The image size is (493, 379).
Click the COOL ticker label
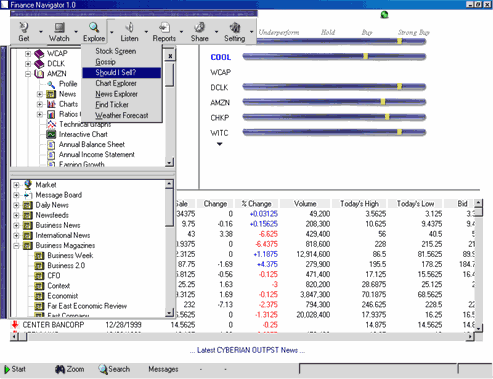[x=221, y=57]
